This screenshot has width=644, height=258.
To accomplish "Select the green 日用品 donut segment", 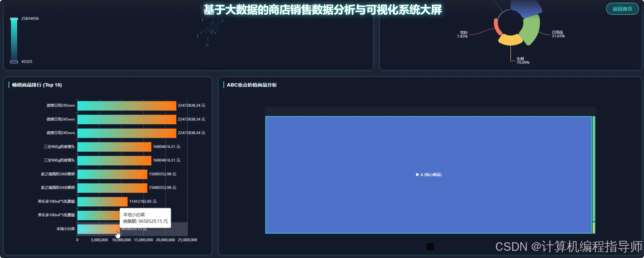I will [x=531, y=30].
